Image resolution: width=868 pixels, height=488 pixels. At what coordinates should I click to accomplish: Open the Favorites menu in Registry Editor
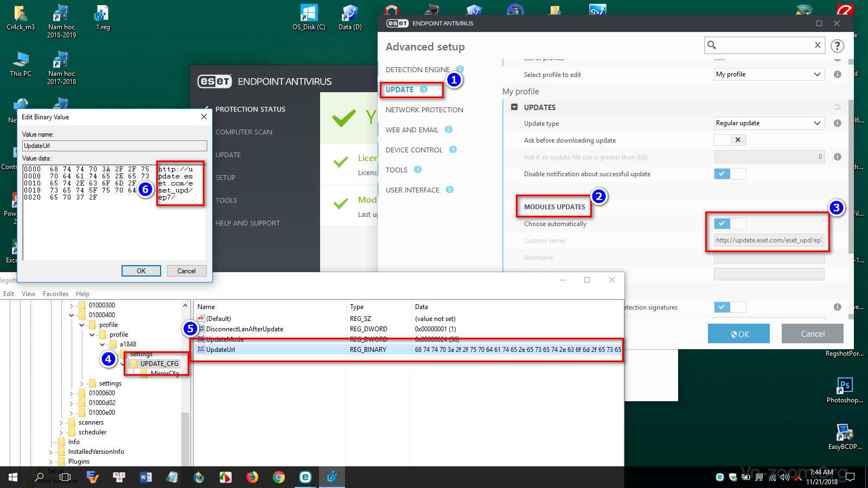55,294
